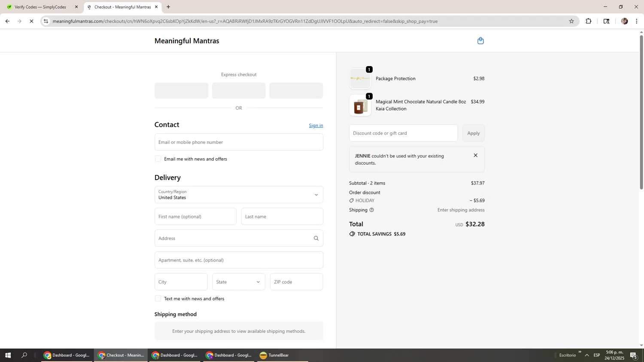Open the browser extensions puzzle icon
Image resolution: width=644 pixels, height=362 pixels.
[589, 21]
